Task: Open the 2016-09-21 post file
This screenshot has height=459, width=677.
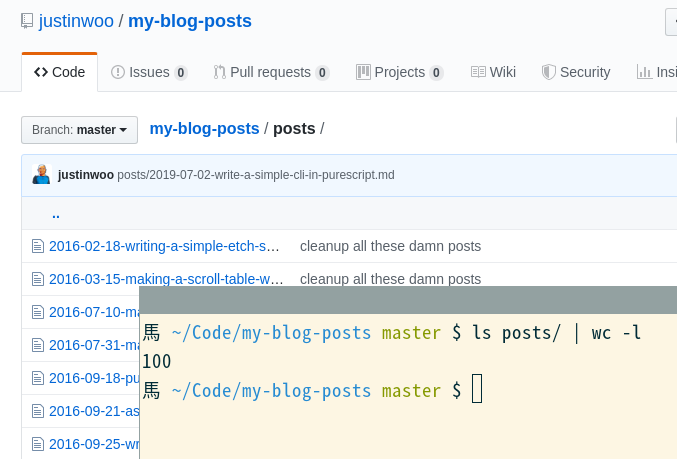Action: (94, 411)
